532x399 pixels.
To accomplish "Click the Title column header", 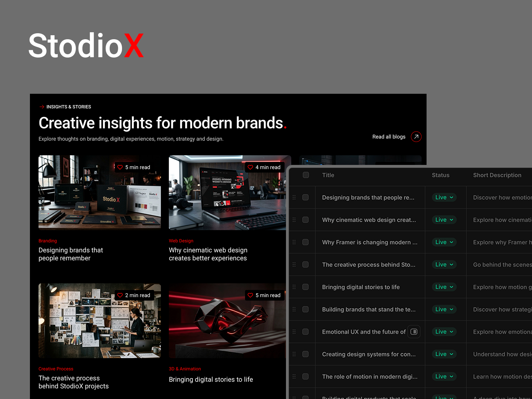I will 328,175.
